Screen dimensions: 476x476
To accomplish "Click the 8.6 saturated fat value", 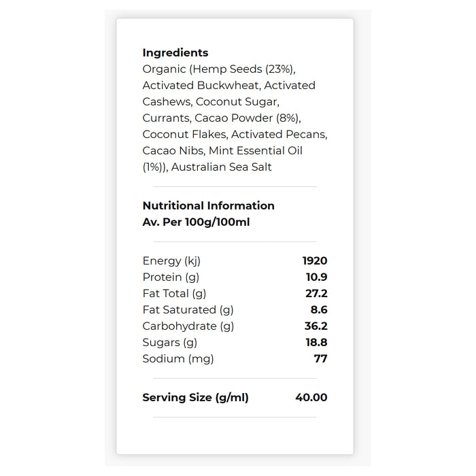I will (319, 310).
